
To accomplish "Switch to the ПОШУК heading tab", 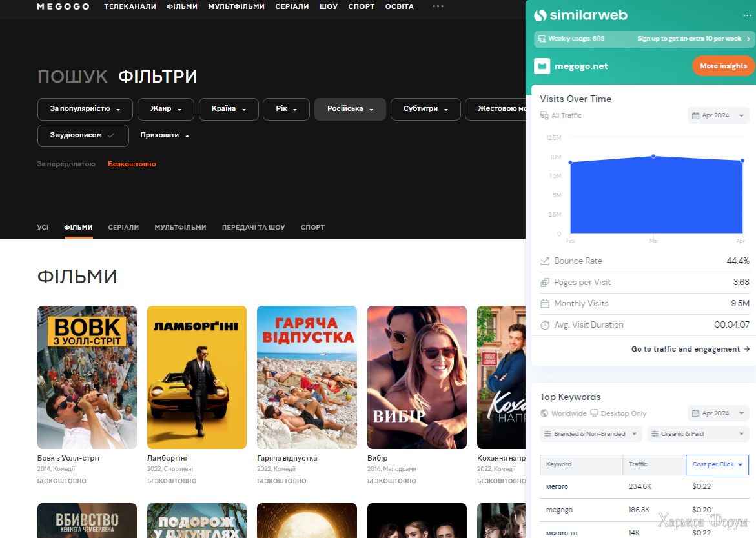I will 73,77.
